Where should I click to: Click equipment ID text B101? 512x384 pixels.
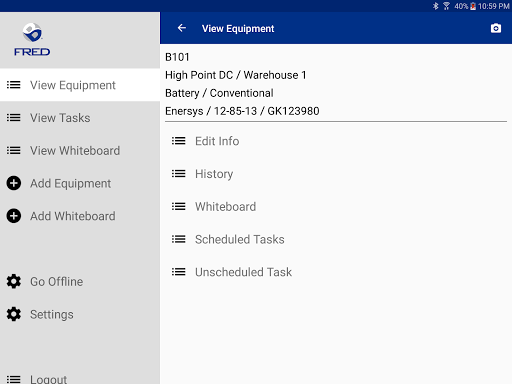[177, 57]
